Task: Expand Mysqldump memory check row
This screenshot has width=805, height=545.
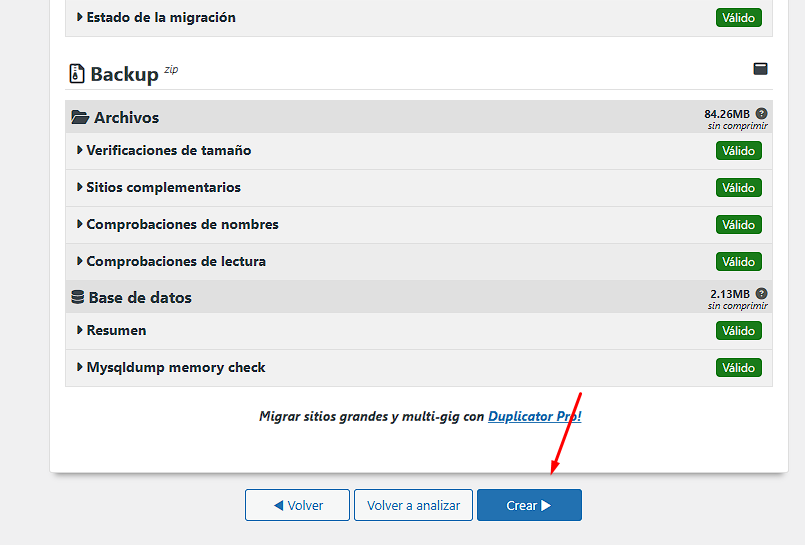Action: (175, 367)
